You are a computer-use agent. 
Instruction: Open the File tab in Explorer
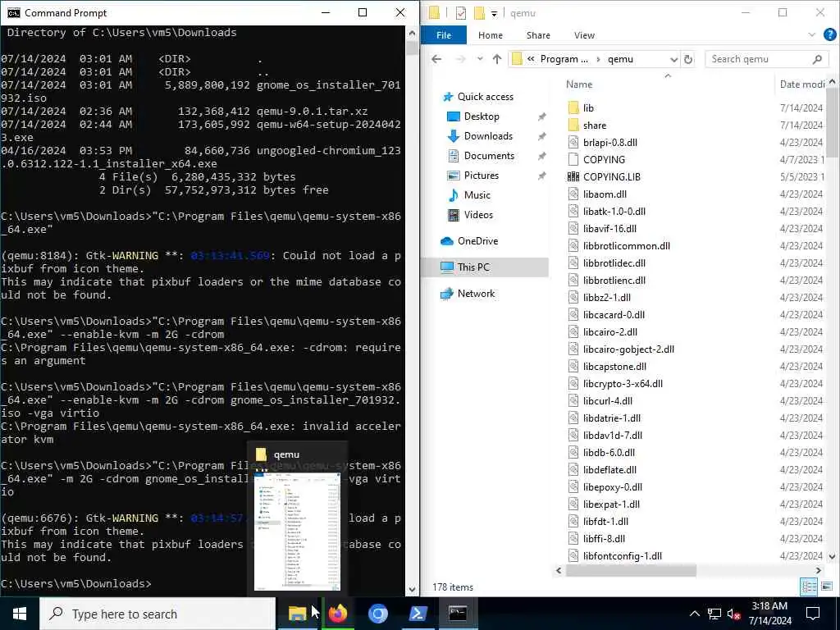444,35
